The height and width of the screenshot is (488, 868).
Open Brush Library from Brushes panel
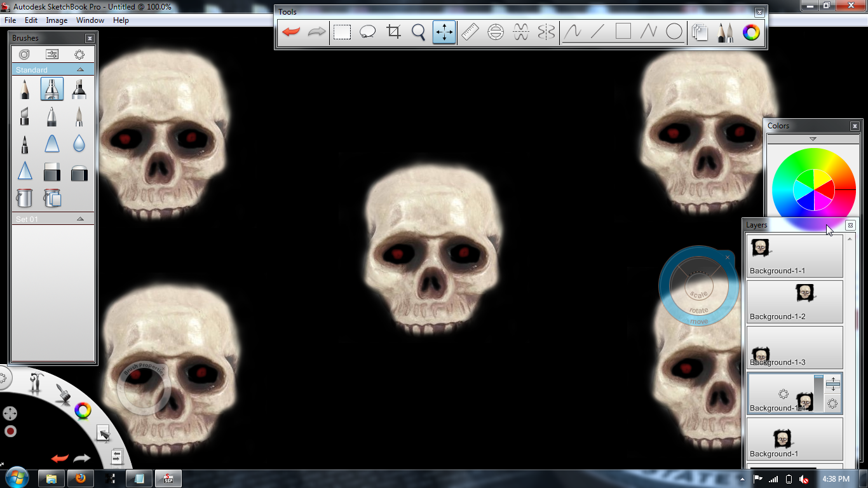pos(24,55)
